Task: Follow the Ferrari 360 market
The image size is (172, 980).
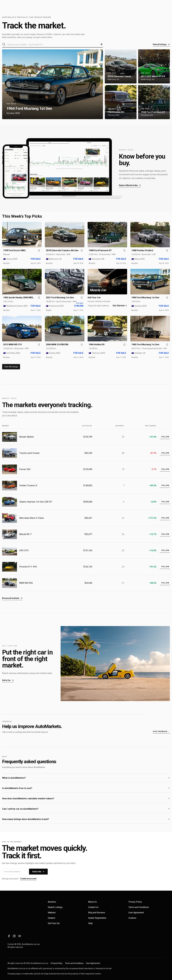Action: tap(165, 469)
